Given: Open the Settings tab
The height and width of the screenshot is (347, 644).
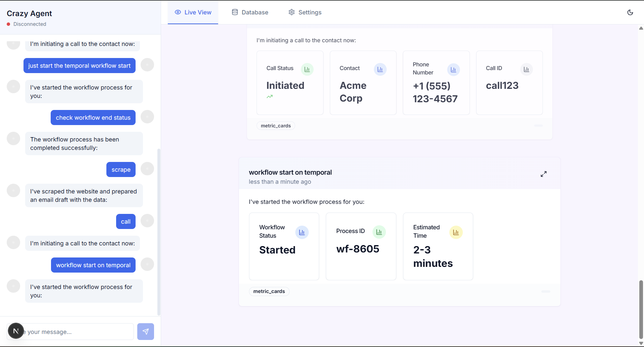Looking at the screenshot, I should click(305, 12).
